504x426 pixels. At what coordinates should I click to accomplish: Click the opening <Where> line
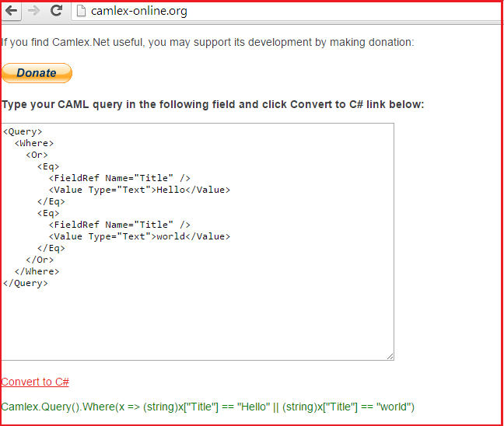pyautogui.click(x=34, y=143)
